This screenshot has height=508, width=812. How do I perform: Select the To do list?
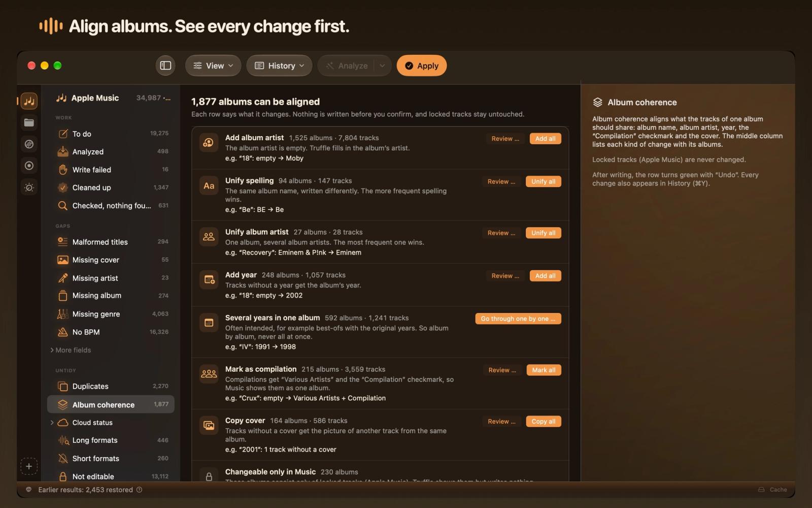click(x=111, y=134)
